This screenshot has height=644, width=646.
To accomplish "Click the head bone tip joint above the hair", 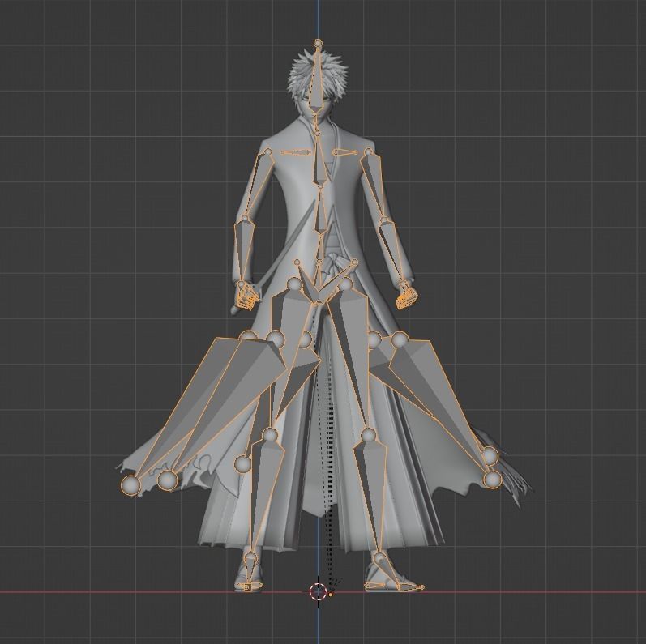I will pyautogui.click(x=318, y=42).
